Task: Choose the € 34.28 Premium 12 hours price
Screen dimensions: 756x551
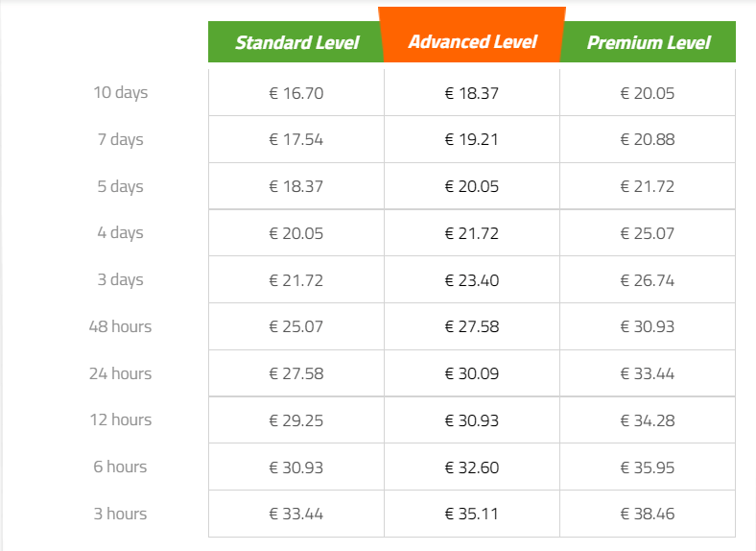Action: pos(648,420)
